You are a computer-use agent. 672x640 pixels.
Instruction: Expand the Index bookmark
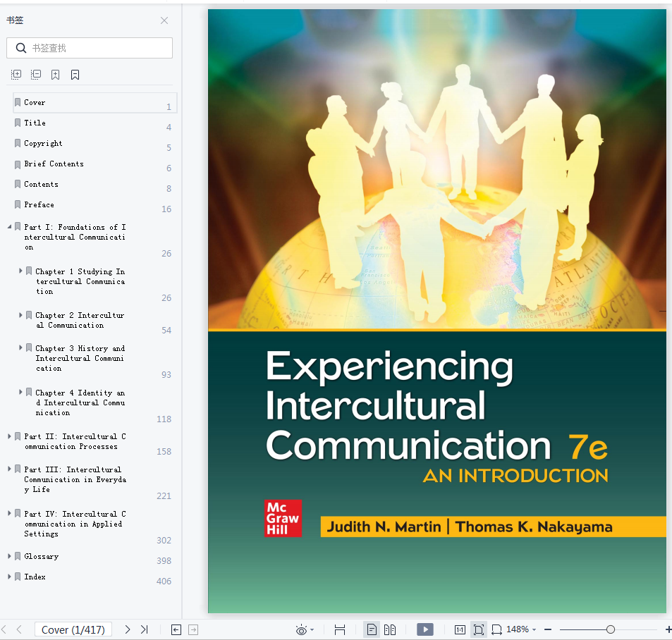(x=9, y=577)
